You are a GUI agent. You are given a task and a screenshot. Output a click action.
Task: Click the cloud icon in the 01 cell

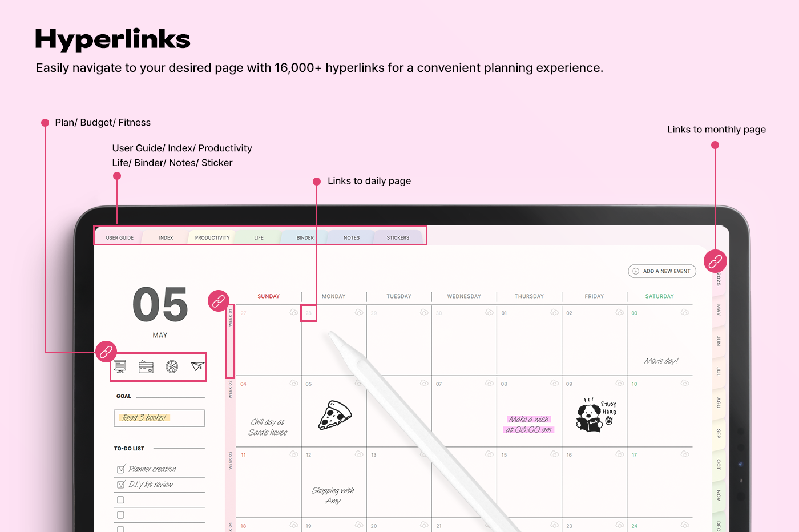(x=554, y=312)
